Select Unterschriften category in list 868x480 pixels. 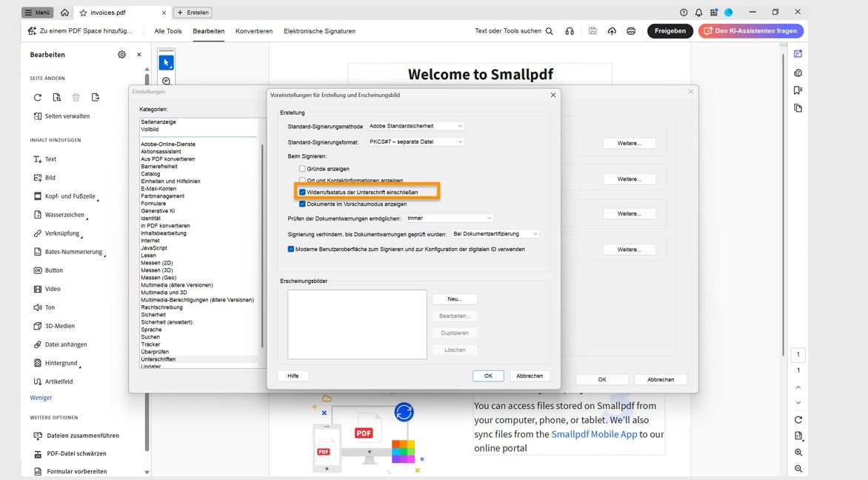158,359
